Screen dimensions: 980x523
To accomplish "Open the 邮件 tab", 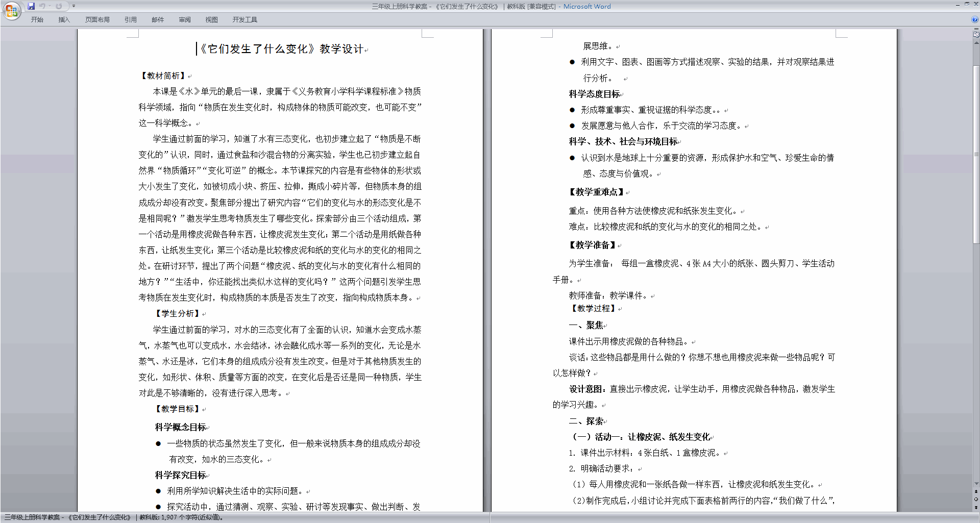I will tap(158, 20).
